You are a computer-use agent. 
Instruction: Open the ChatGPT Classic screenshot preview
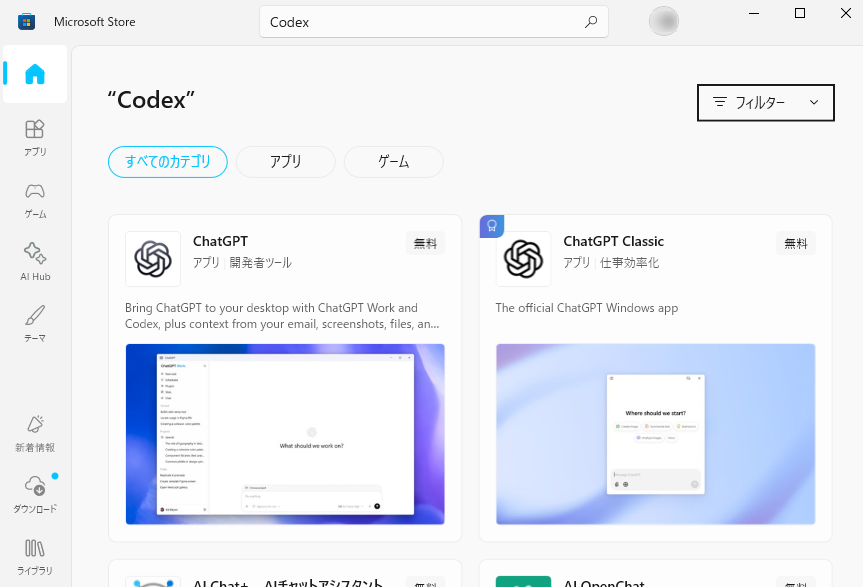click(x=656, y=434)
